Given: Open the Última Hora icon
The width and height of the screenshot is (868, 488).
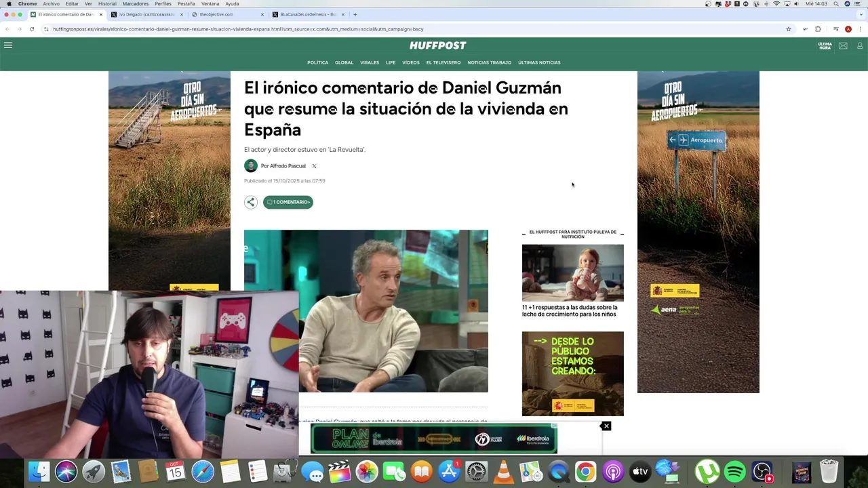Looking at the screenshot, I should 825,46.
